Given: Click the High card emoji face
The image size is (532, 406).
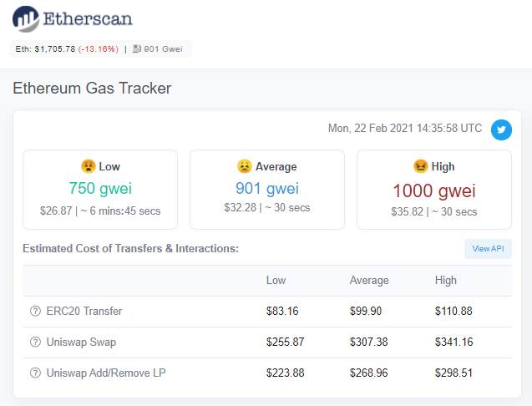Looking at the screenshot, I should (421, 166).
